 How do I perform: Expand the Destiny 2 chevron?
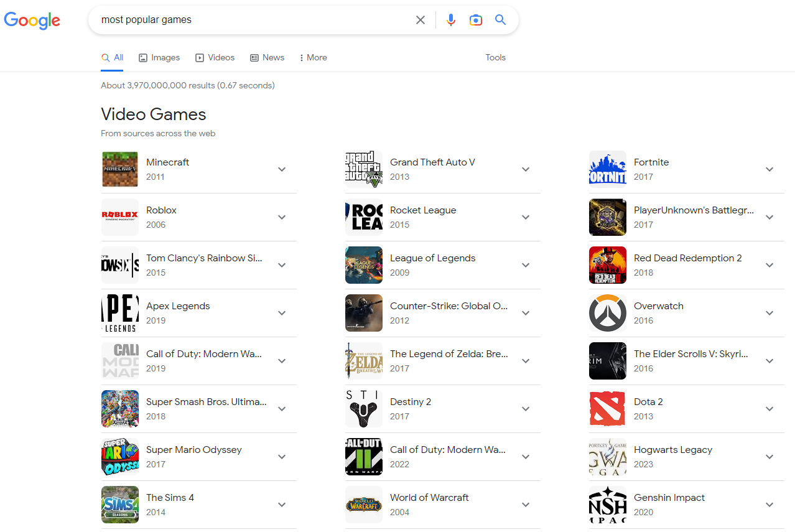526,409
